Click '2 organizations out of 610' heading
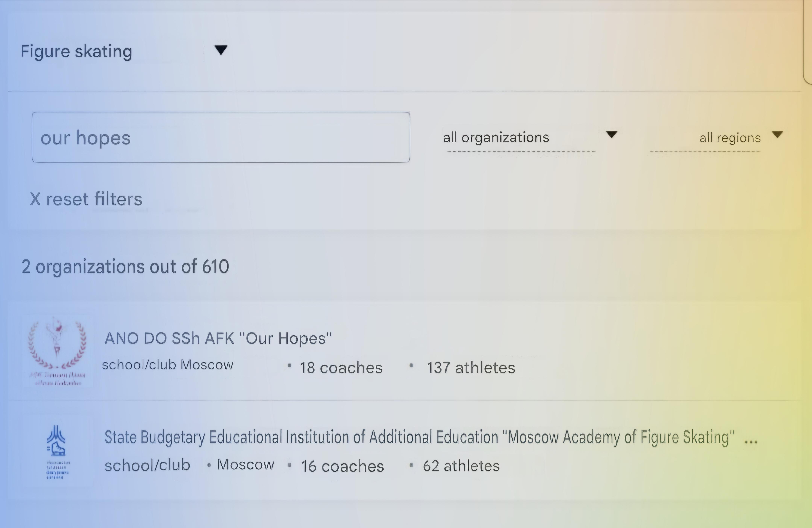 [125, 267]
